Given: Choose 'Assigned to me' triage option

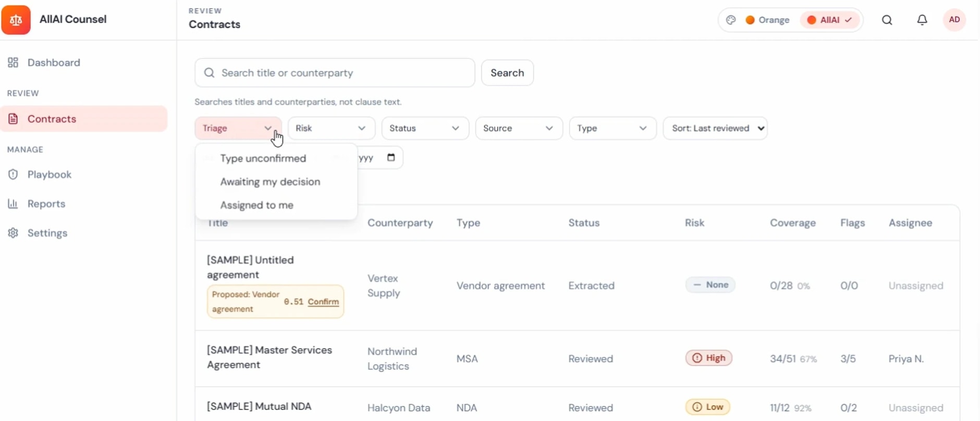Looking at the screenshot, I should [276, 205].
